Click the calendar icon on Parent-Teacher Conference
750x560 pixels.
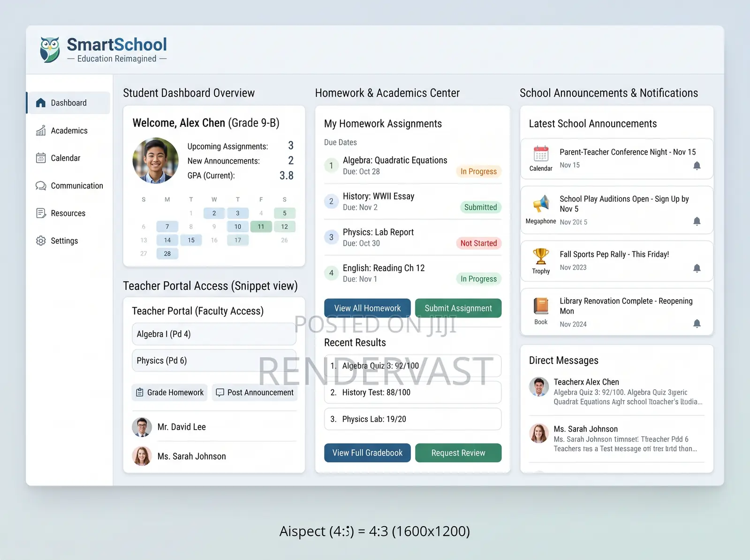tap(541, 153)
